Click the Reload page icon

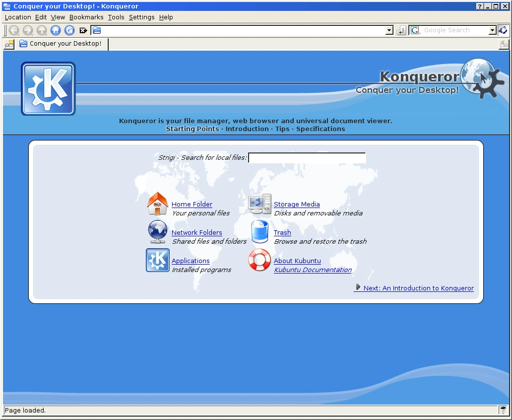(x=69, y=30)
